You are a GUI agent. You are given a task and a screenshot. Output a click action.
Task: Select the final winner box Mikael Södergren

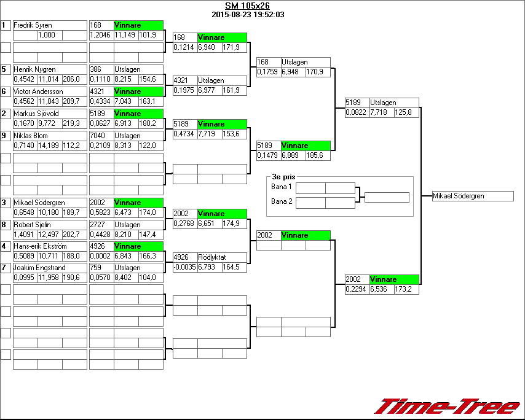click(472, 196)
